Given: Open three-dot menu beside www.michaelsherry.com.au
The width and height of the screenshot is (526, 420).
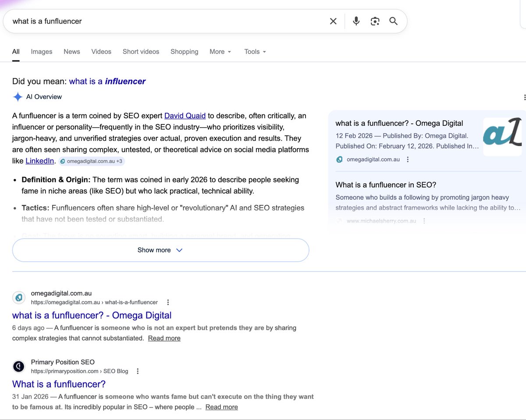Looking at the screenshot, I should pyautogui.click(x=424, y=221).
